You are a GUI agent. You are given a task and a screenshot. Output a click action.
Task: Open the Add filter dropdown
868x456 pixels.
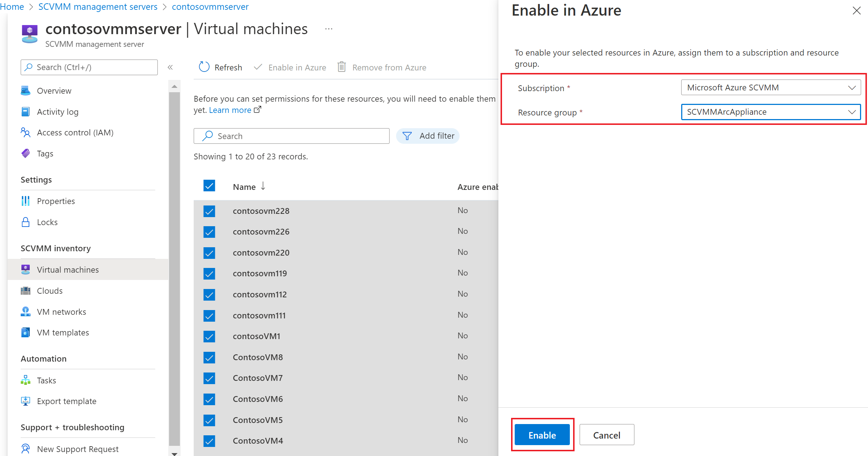coord(431,135)
